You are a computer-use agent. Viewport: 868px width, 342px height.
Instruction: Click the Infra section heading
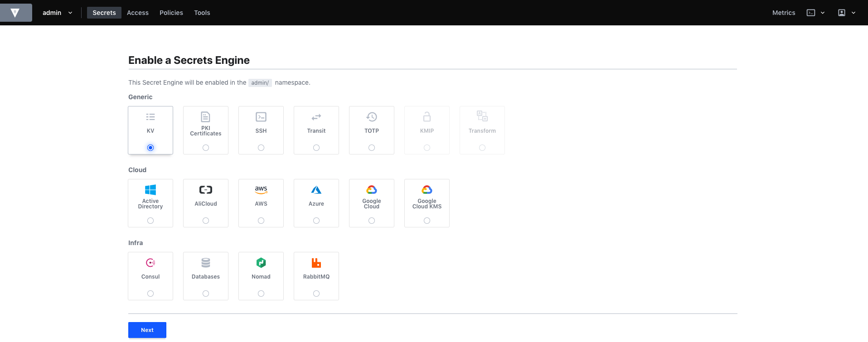(x=136, y=243)
